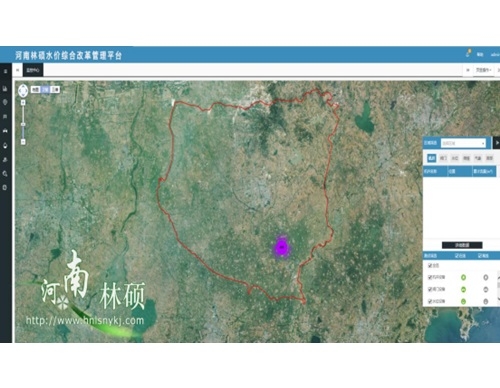Open the help link in the header
500x388 pixels.
tap(480, 54)
